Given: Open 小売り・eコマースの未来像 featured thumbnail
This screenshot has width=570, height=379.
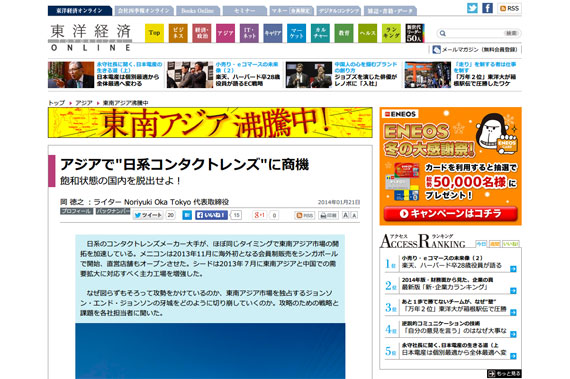Looking at the screenshot, I should pyautogui.click(x=190, y=75).
